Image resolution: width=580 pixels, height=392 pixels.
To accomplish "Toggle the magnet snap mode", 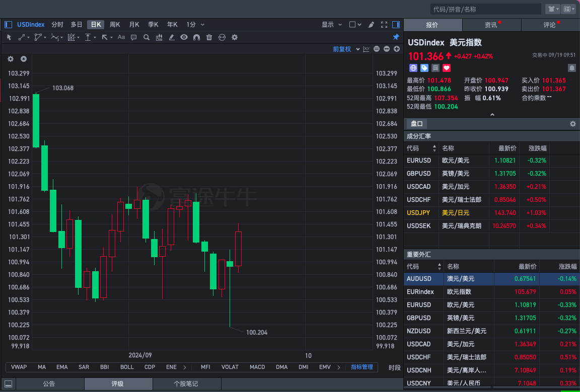I will click(x=196, y=37).
